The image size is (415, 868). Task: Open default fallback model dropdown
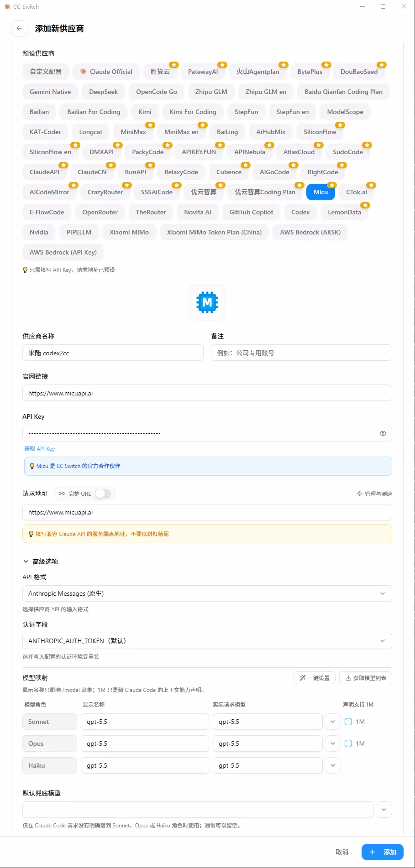[384, 810]
